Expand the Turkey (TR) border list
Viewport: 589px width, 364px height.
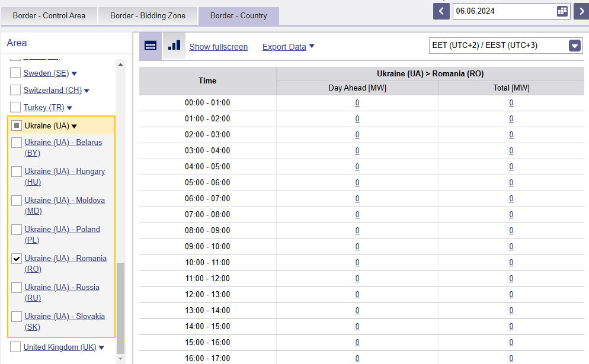pos(69,108)
